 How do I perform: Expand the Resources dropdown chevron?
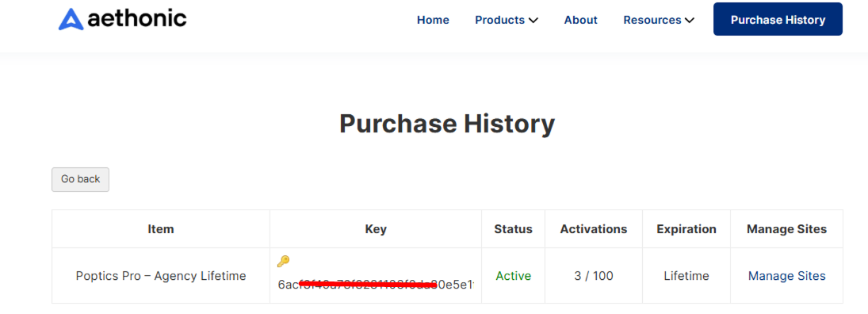click(x=690, y=21)
